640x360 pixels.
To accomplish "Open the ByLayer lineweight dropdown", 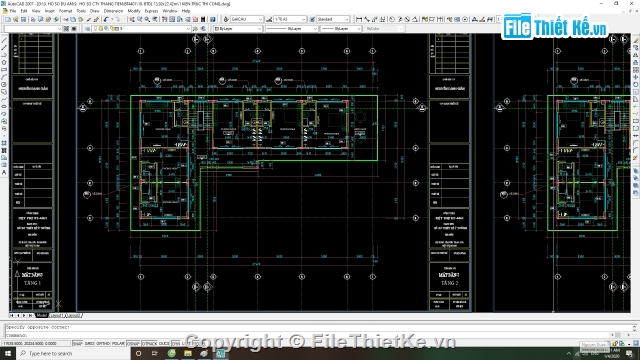I will [x=341, y=29].
